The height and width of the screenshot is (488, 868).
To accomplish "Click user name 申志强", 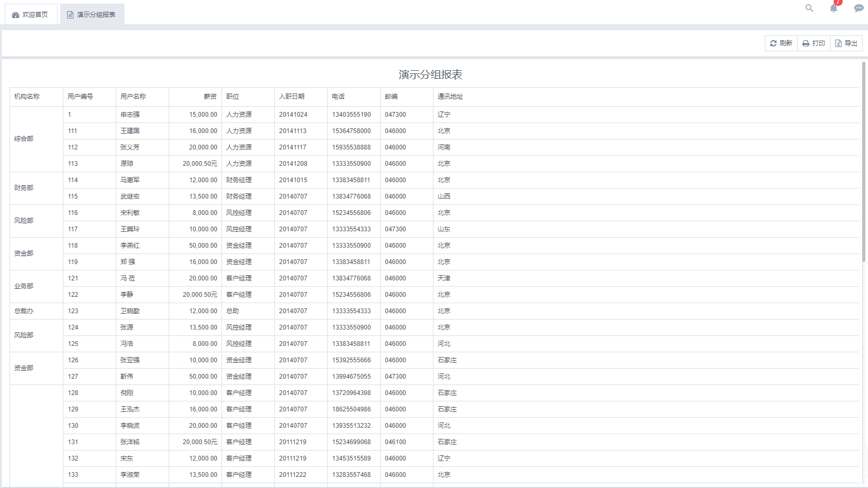I will pyautogui.click(x=130, y=115).
